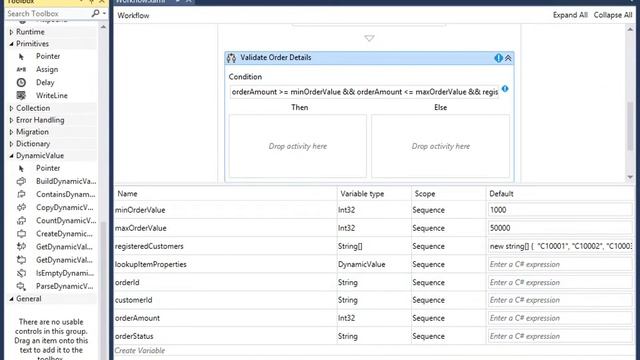
Task: Expand the Collection toolbox group
Action: [x=11, y=108]
